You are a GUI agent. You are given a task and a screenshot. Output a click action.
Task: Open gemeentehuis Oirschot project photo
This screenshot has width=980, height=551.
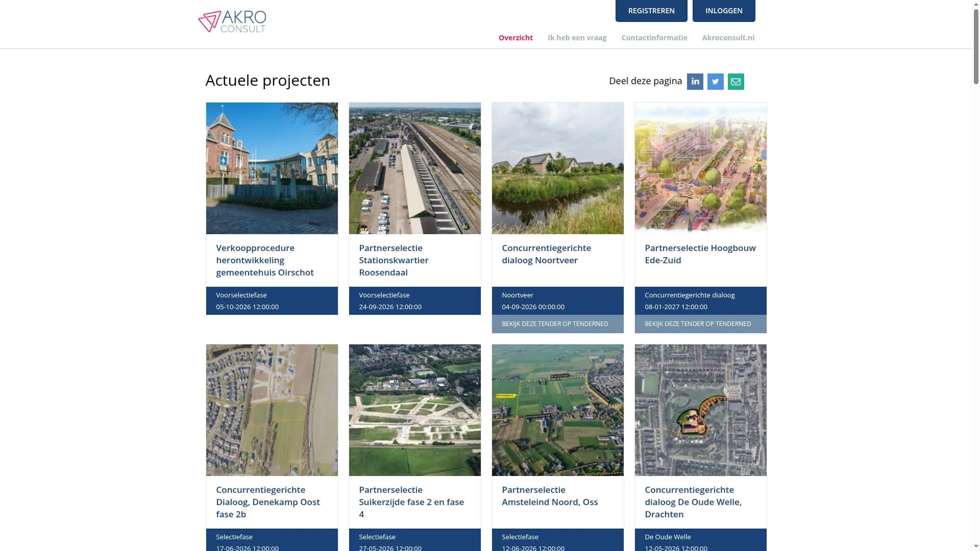pos(272,168)
